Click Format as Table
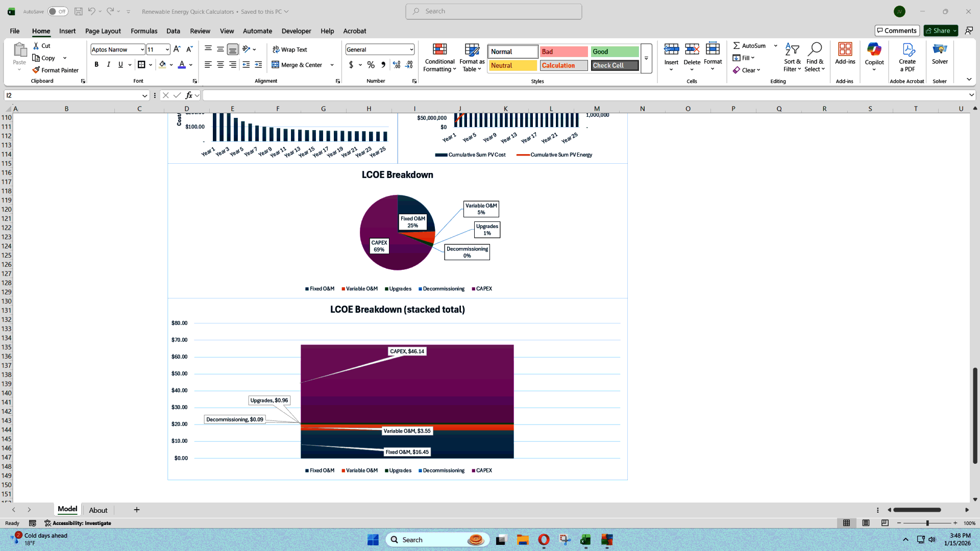Screen dimensions: 980x551 coord(471,57)
